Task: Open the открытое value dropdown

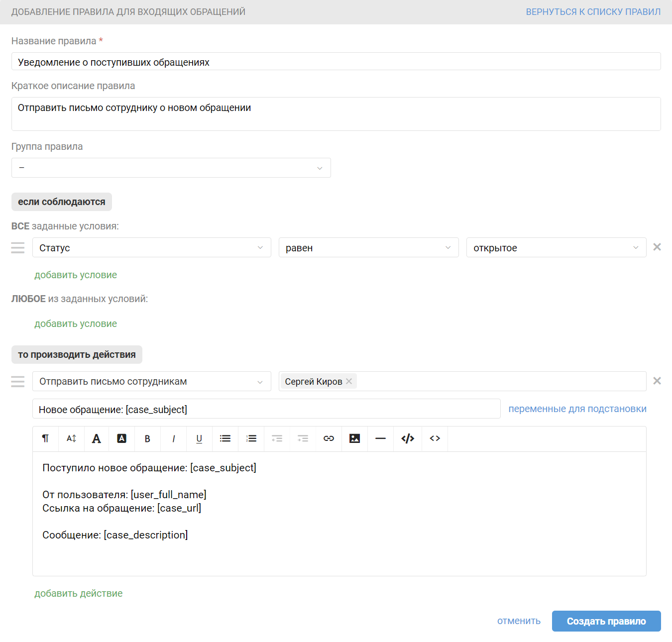Action: click(x=557, y=247)
